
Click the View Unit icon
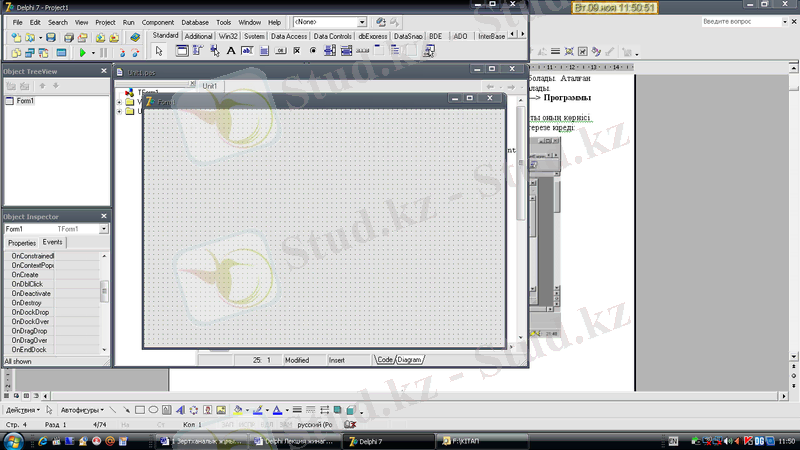pyautogui.click(x=16, y=53)
